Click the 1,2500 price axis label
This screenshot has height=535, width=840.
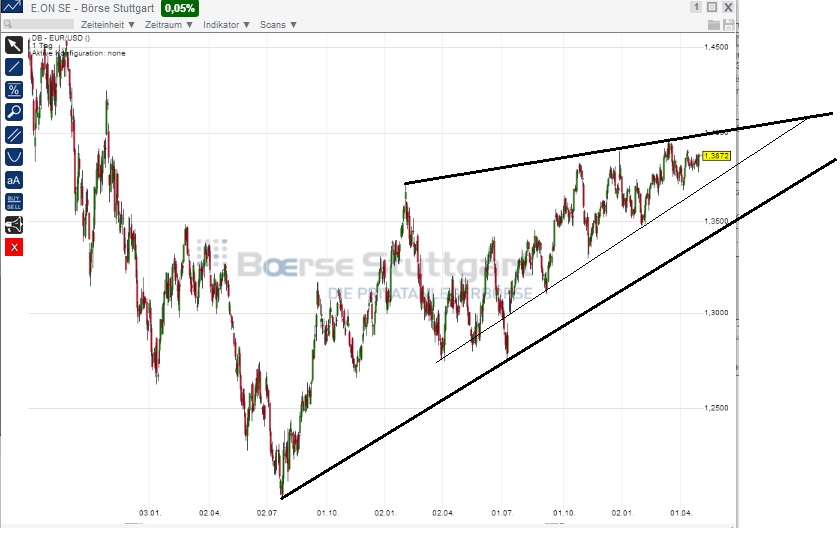point(716,408)
